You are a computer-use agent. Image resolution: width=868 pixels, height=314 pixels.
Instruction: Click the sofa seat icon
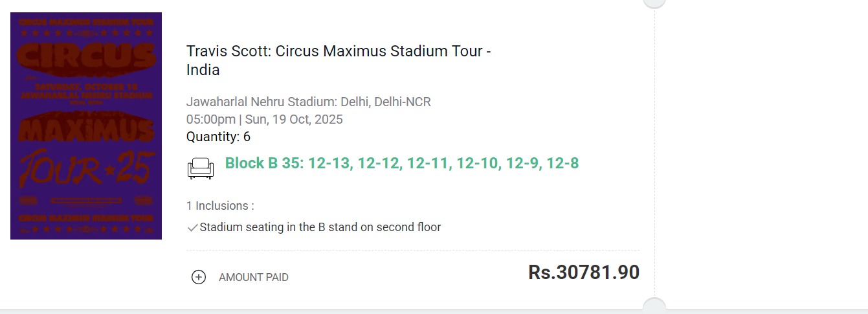click(x=200, y=168)
